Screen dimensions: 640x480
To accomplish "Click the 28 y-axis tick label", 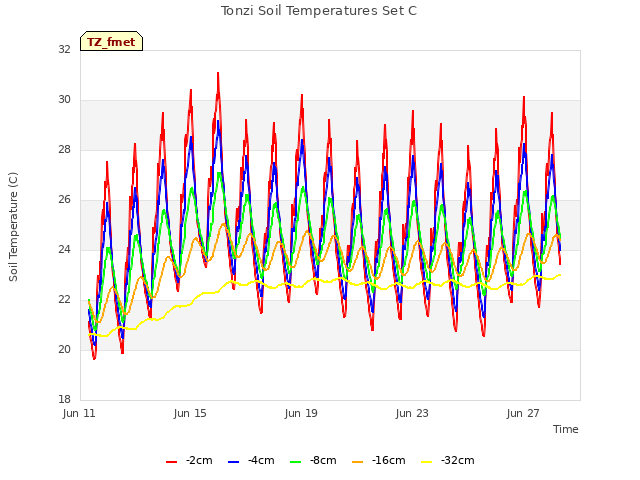I will (64, 149).
